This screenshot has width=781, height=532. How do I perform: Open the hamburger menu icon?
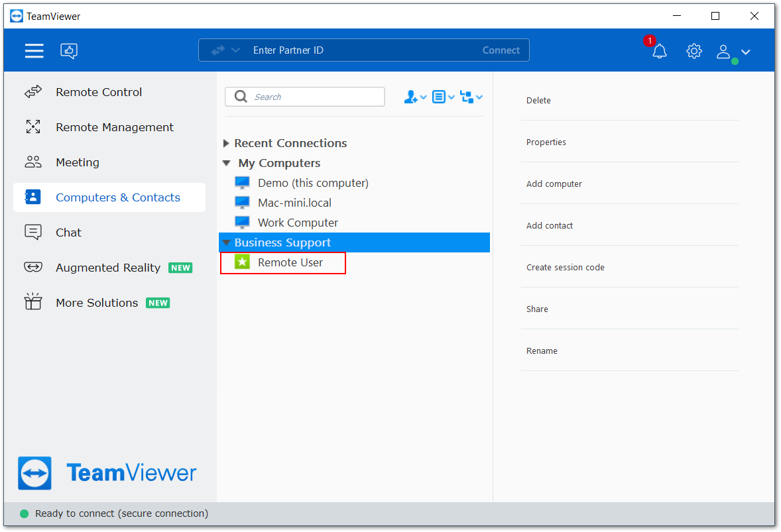pos(34,51)
